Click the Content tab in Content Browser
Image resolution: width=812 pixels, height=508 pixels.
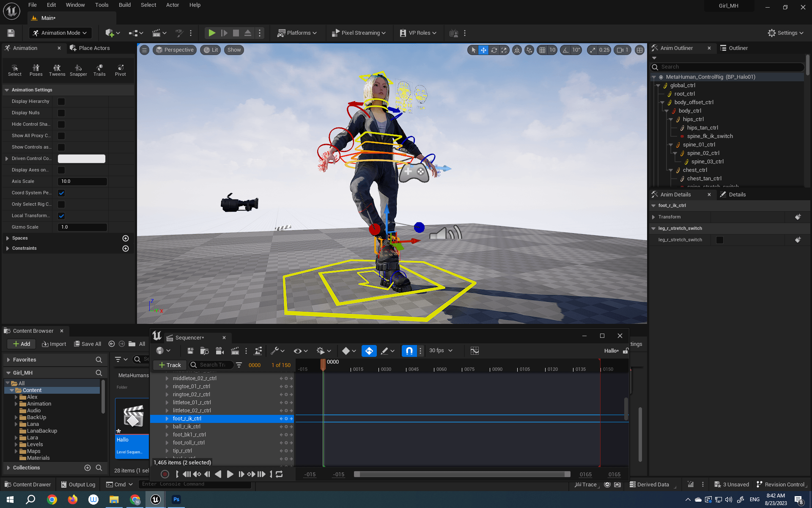point(32,390)
